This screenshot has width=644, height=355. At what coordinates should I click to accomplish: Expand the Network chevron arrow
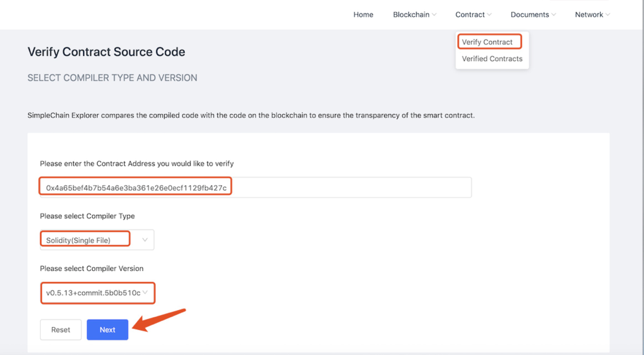tap(608, 15)
